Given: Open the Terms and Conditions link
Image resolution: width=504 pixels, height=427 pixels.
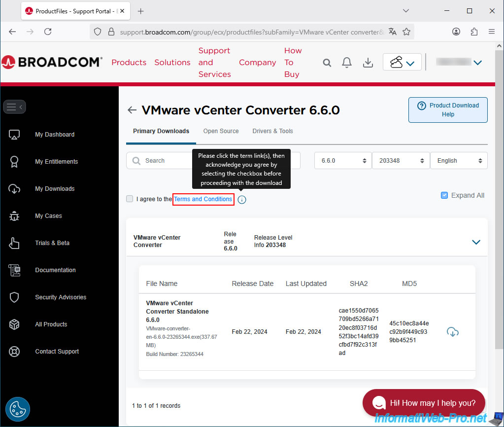Looking at the screenshot, I should coord(203,199).
